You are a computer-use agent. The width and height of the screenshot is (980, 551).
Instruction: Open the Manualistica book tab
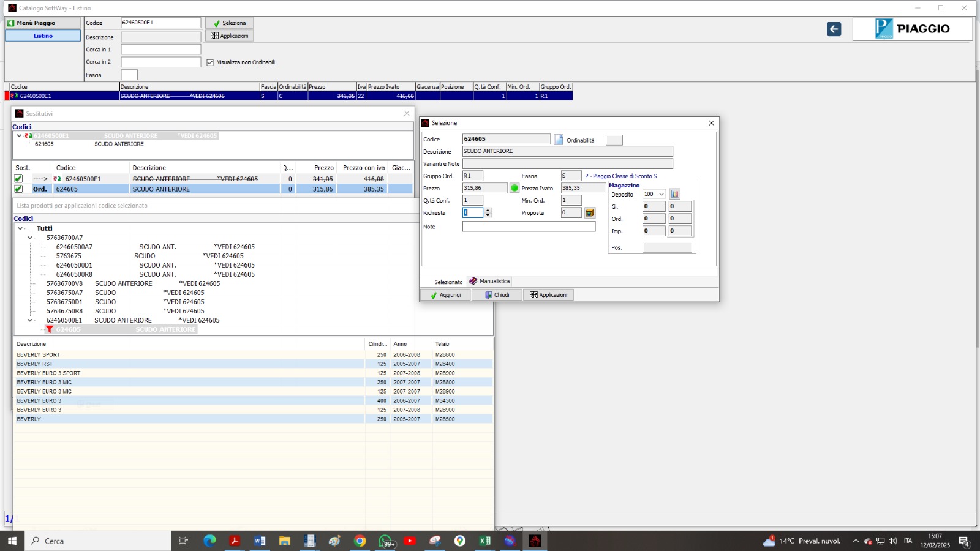tap(489, 281)
